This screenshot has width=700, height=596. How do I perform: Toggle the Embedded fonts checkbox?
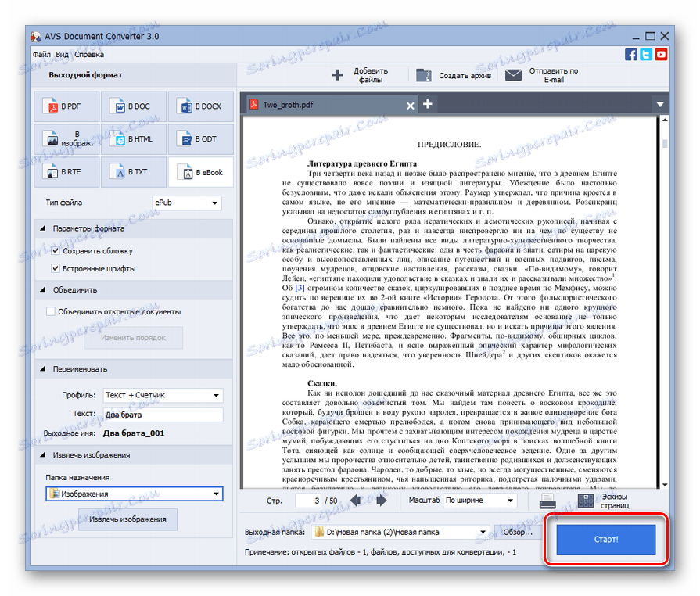click(56, 269)
